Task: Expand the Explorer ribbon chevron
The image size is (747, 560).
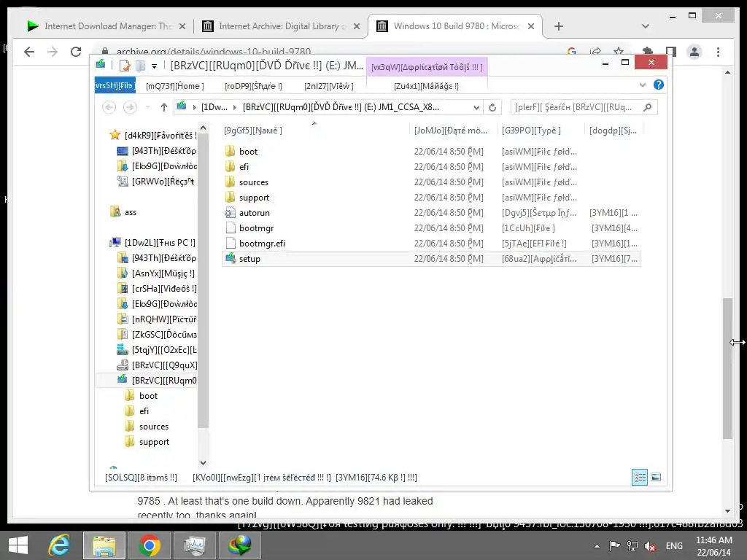Action: [642, 85]
